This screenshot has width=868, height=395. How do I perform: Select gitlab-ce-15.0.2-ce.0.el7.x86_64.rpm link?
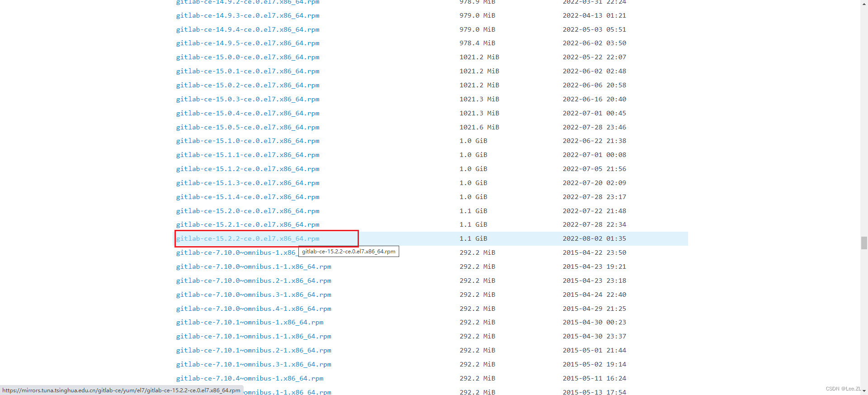(248, 85)
